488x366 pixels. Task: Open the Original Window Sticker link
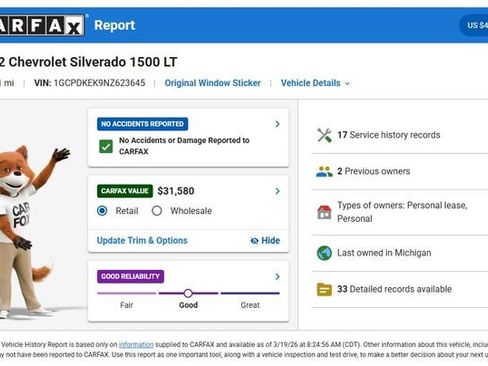[x=213, y=83]
